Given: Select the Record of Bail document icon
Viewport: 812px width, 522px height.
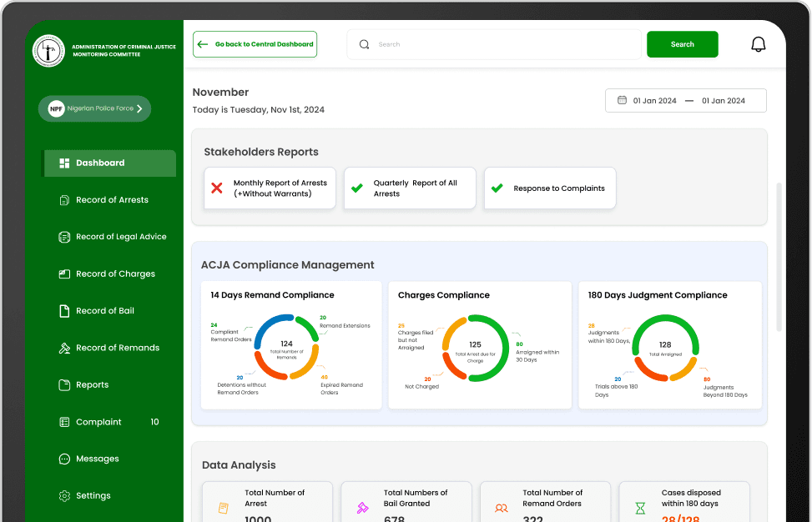Looking at the screenshot, I should pyautogui.click(x=65, y=310).
